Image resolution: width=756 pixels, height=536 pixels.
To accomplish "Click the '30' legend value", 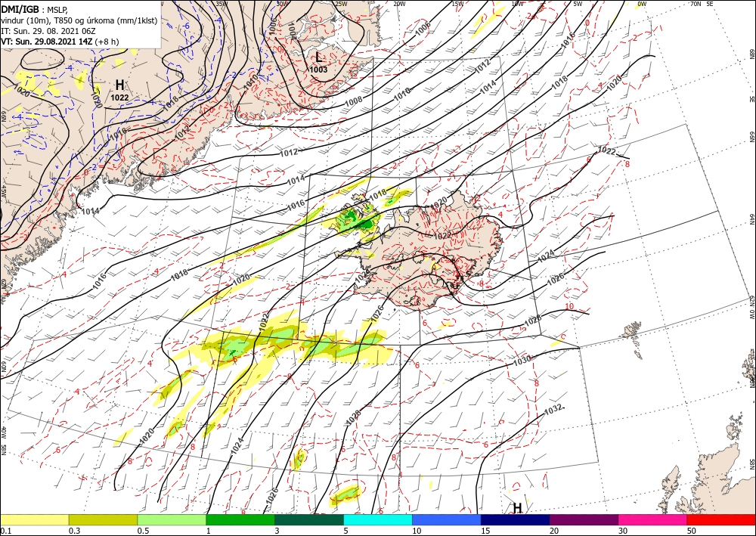I will (622, 531).
